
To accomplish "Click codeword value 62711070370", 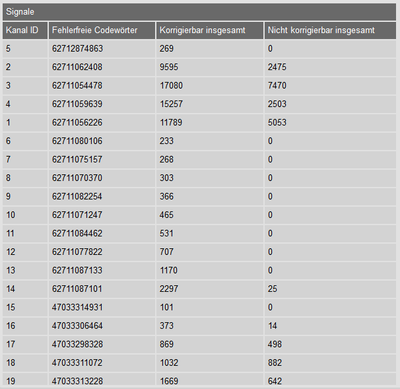I will click(x=77, y=178).
